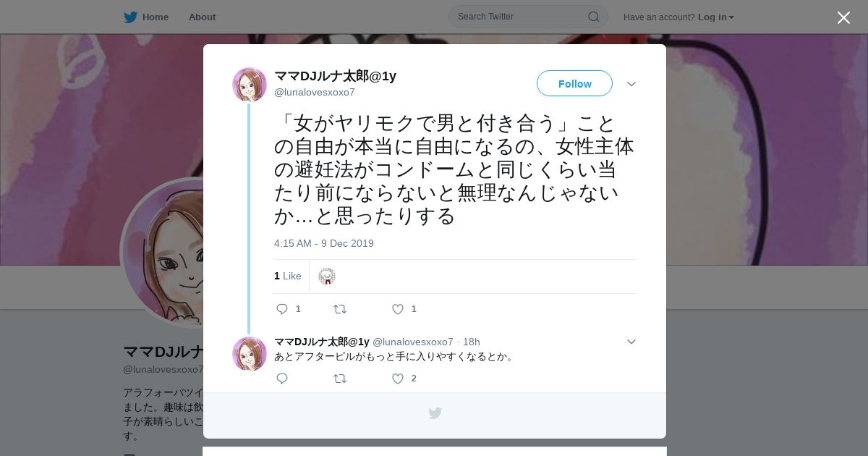Image resolution: width=868 pixels, height=456 pixels.
Task: Click the search magnifier icon
Action: tap(593, 17)
